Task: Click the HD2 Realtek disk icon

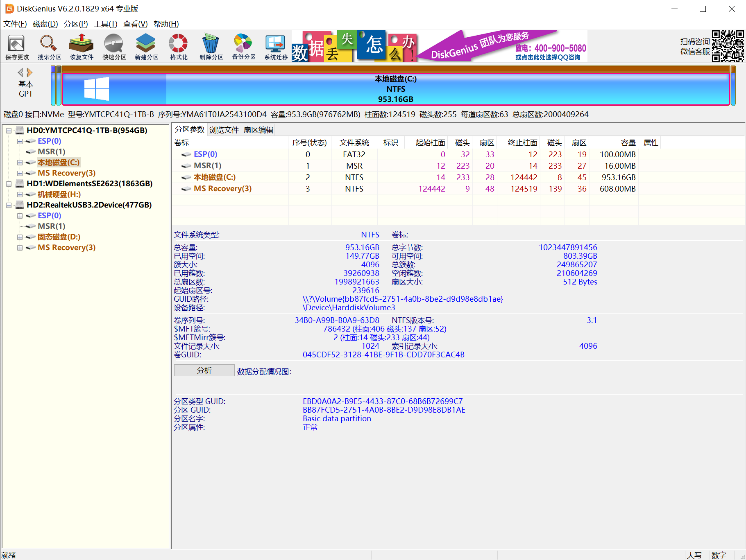Action: pos(20,205)
